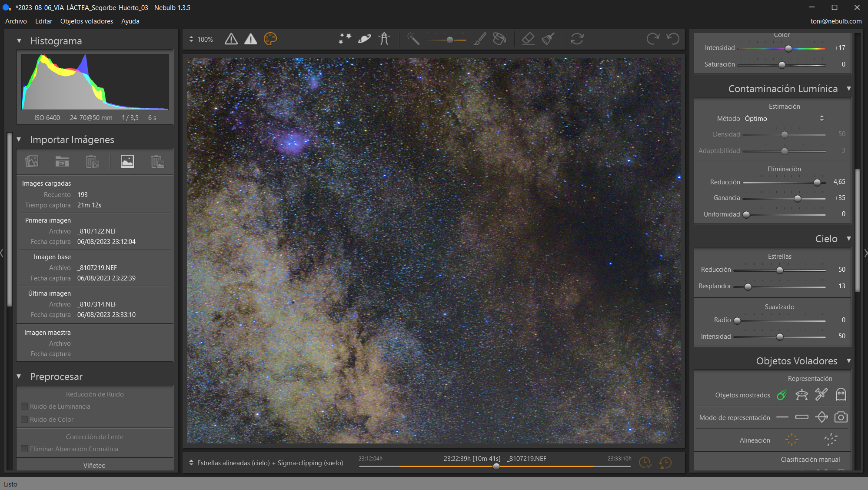868x490 pixels.
Task: Click the timeline marker at 23:22:39h
Action: pyautogui.click(x=496, y=467)
